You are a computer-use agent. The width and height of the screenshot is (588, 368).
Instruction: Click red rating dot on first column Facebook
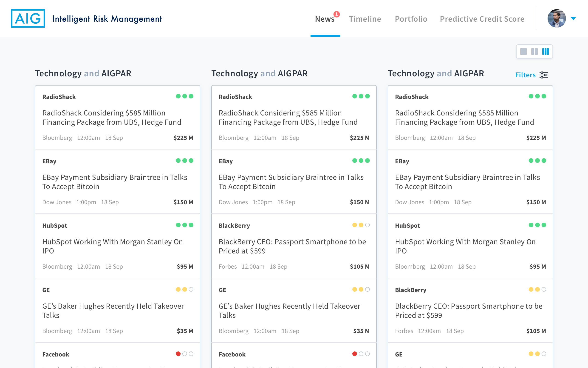point(178,354)
